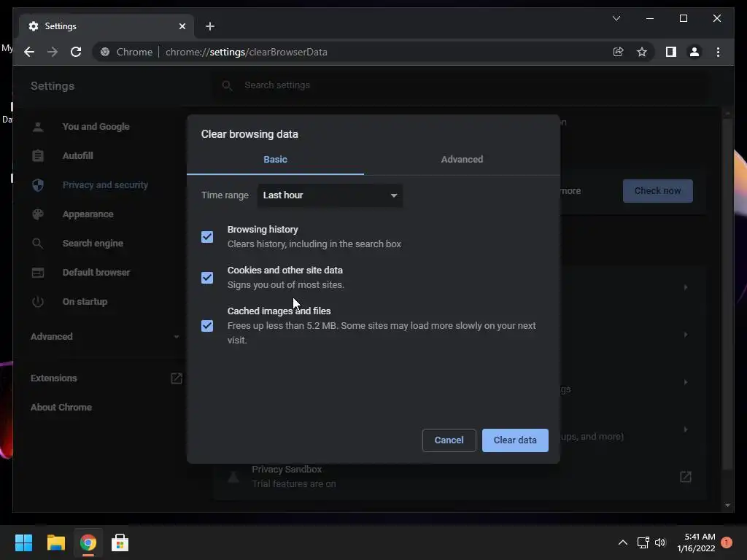Viewport: 747px width, 560px height.
Task: Go back using the browser back arrow
Action: tap(29, 52)
